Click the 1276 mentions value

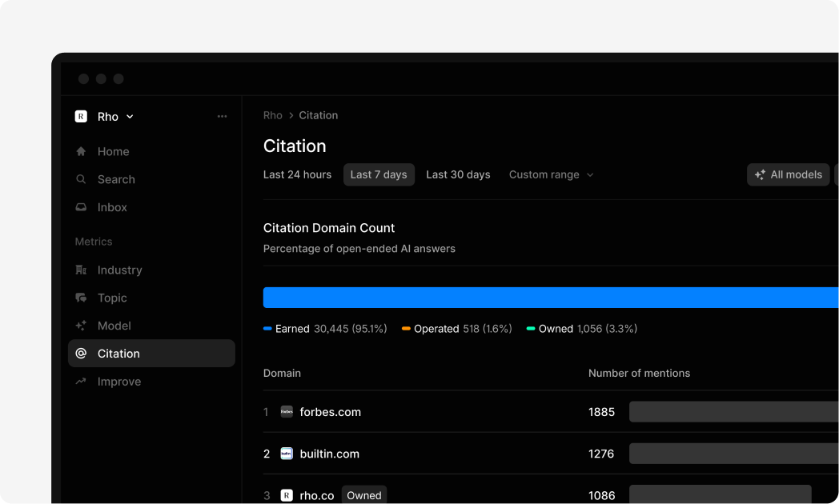[x=601, y=454]
